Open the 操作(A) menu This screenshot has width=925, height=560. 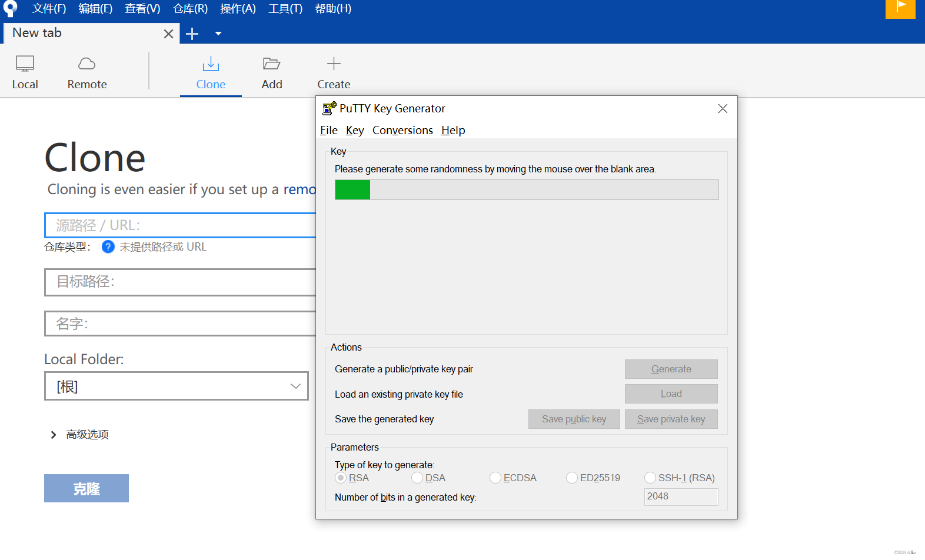(x=238, y=8)
